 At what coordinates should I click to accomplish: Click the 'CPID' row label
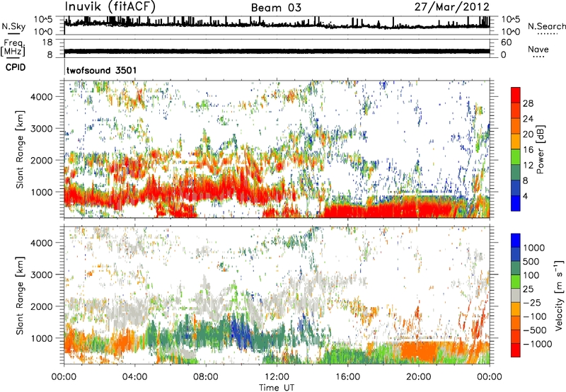[x=16, y=67]
